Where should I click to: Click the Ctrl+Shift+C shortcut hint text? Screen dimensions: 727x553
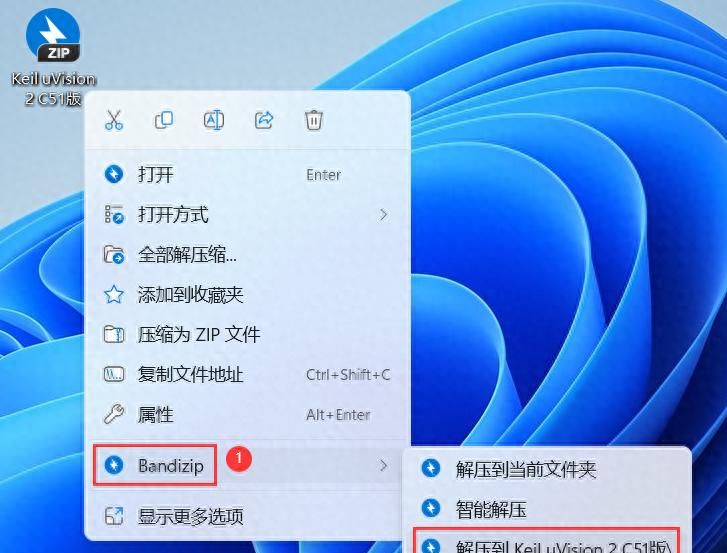pos(348,375)
